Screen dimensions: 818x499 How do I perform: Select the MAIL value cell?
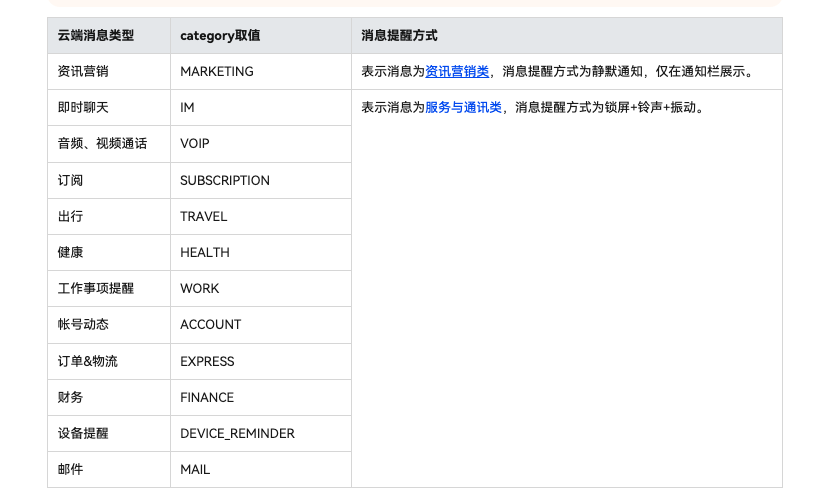click(261, 469)
